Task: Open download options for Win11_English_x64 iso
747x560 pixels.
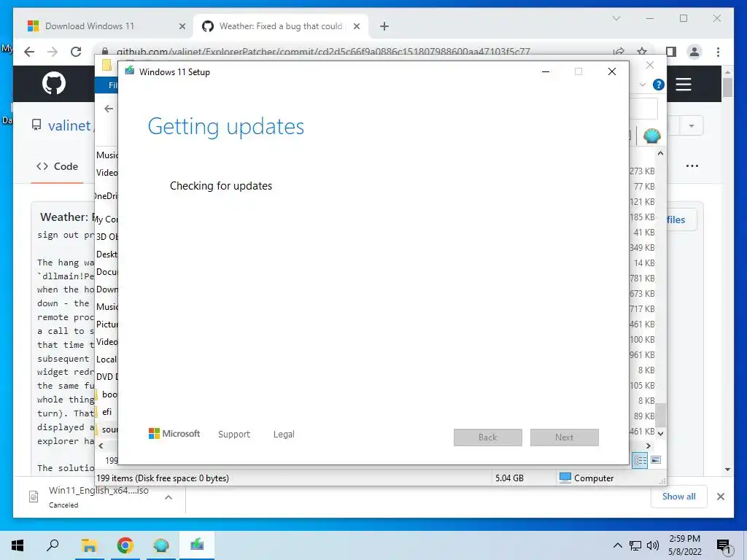Action: click(169, 497)
